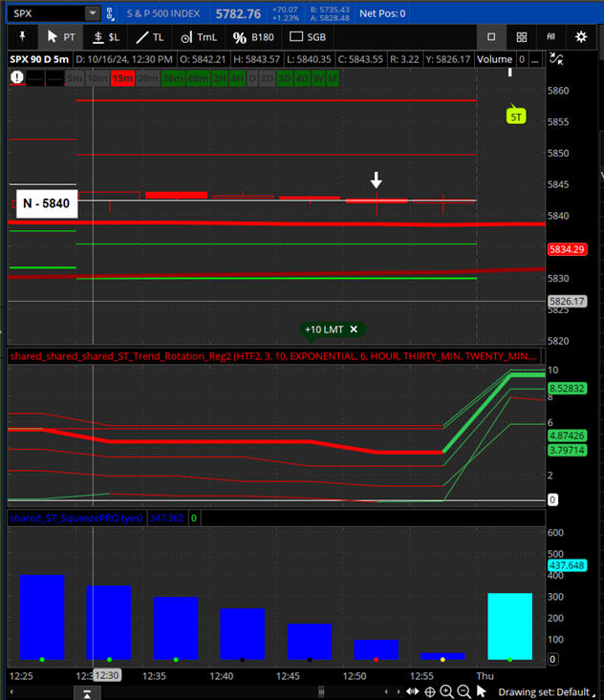Open chart settings gear icon
604x700 pixels.
[x=581, y=37]
